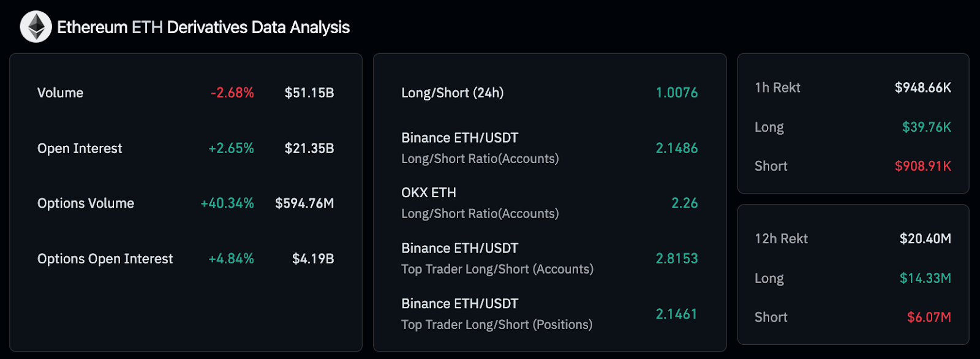The image size is (980, 359).
Task: Click the Open Interest label
Action: tap(80, 149)
